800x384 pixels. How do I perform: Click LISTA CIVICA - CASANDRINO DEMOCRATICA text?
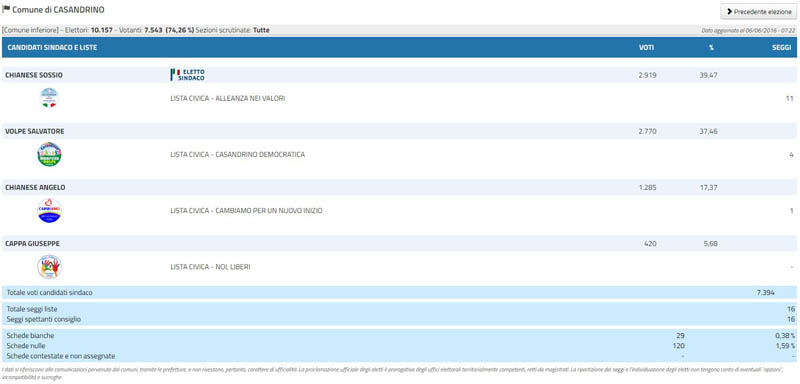pos(238,155)
